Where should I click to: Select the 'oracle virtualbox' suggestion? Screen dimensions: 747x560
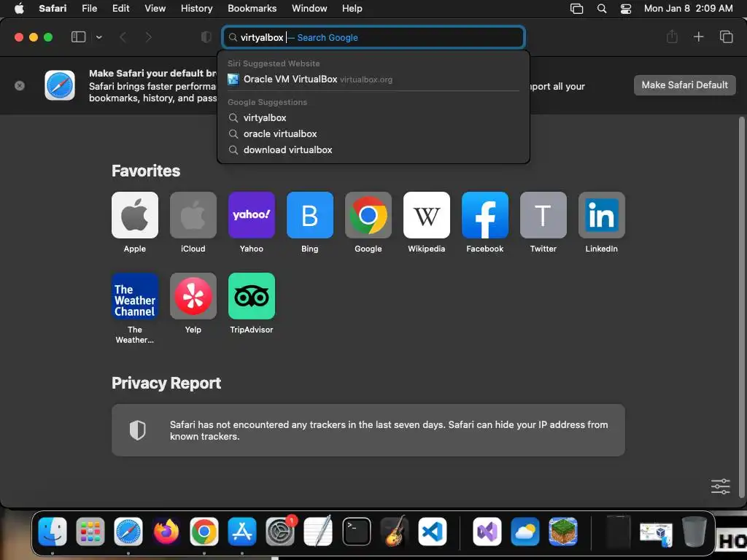[x=373, y=134]
